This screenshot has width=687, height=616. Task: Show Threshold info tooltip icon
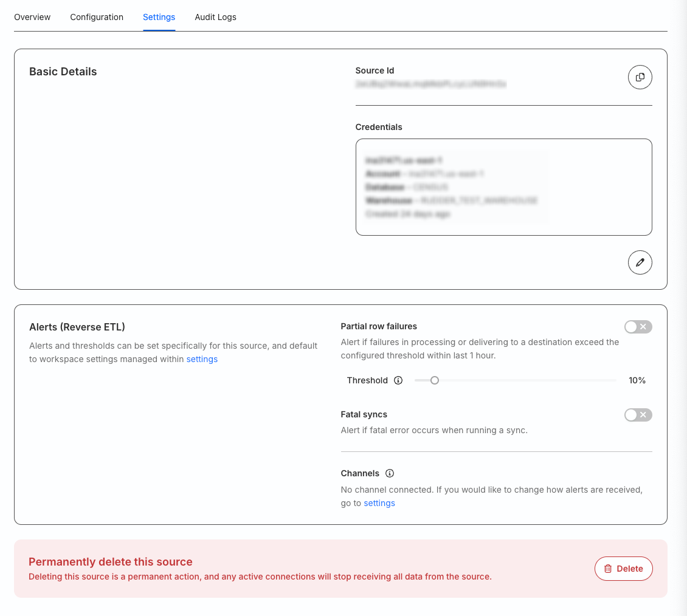pos(398,380)
